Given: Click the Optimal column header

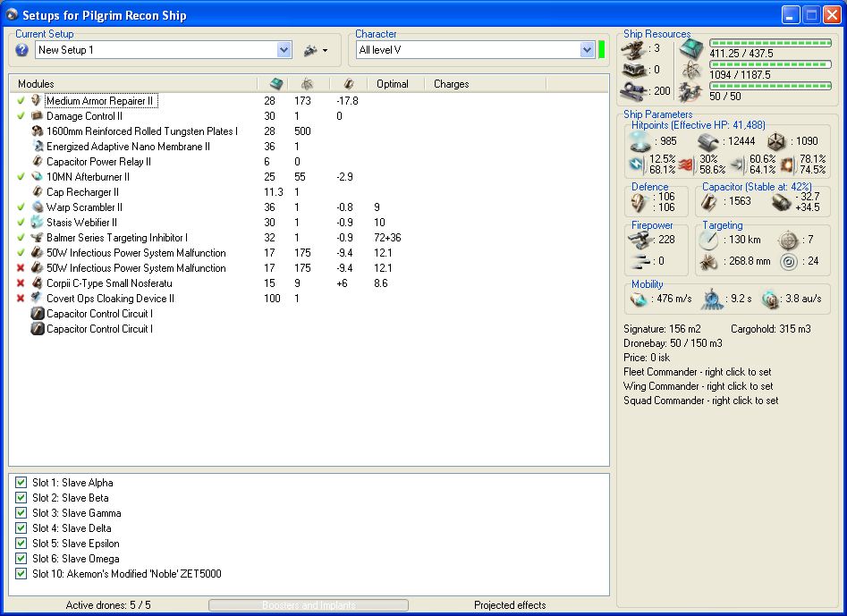Looking at the screenshot, I should click(393, 84).
